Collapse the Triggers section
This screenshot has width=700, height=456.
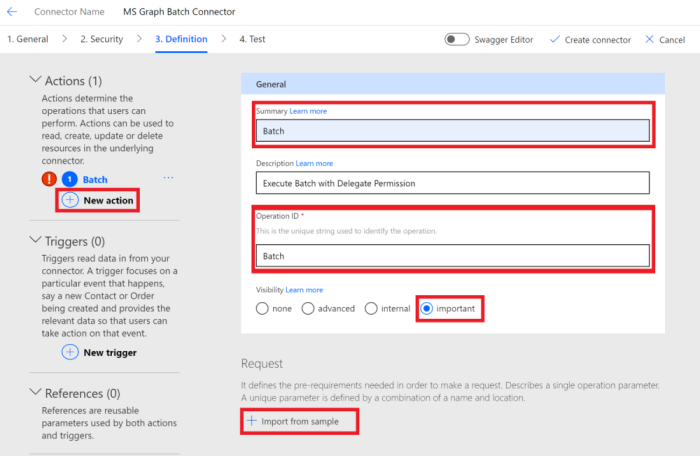[35, 240]
